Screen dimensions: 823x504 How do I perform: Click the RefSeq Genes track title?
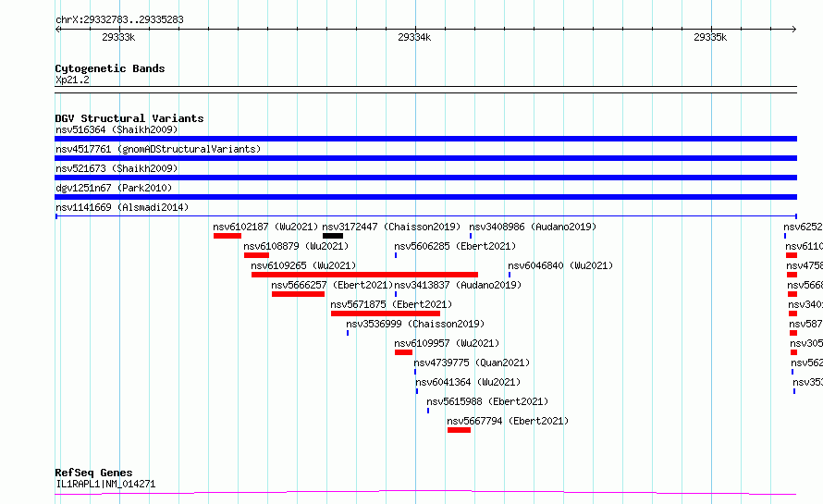coord(93,473)
